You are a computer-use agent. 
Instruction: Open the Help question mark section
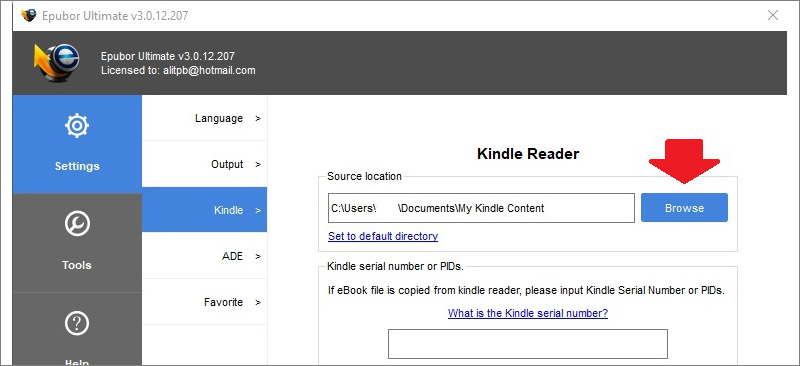(x=77, y=329)
